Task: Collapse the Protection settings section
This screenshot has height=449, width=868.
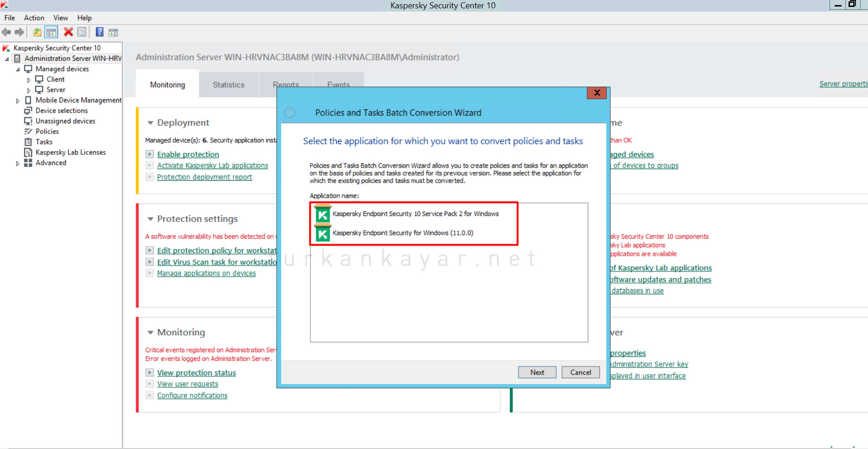Action: pyautogui.click(x=150, y=219)
